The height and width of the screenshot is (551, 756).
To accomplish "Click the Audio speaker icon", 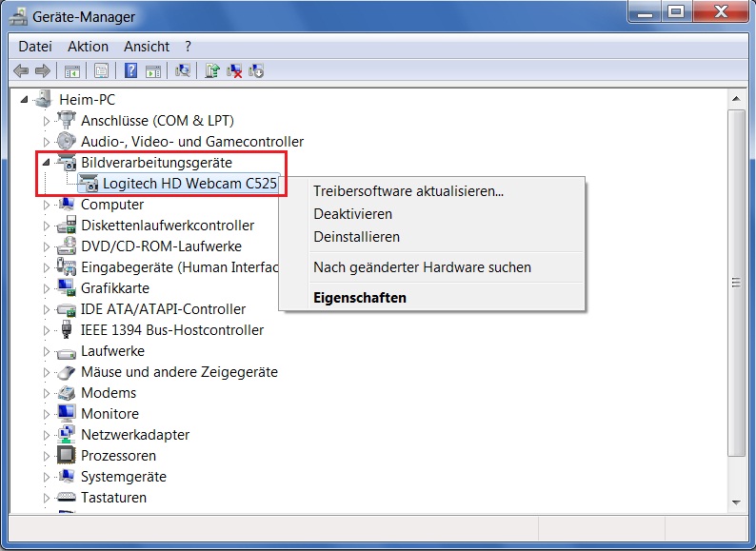I will pyautogui.click(x=66, y=141).
